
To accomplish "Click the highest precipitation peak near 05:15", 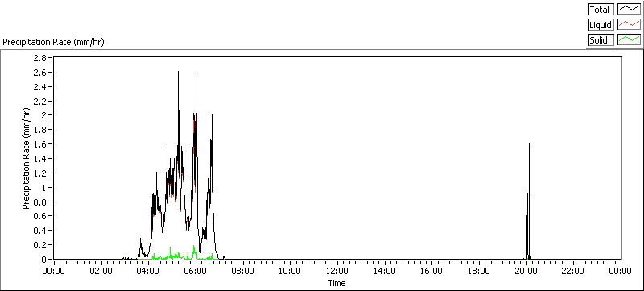I will [178, 73].
